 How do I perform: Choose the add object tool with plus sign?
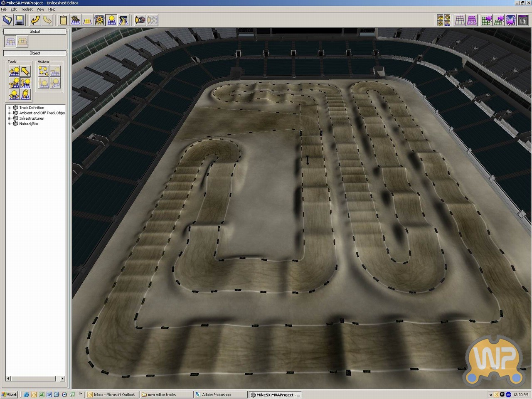point(14,71)
